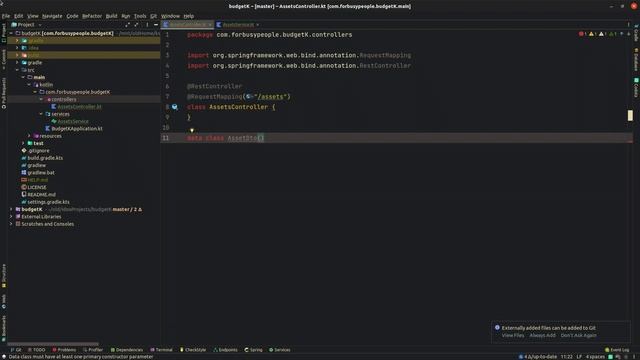Expand the resources folder
640x360 pixels.
click(x=29, y=136)
